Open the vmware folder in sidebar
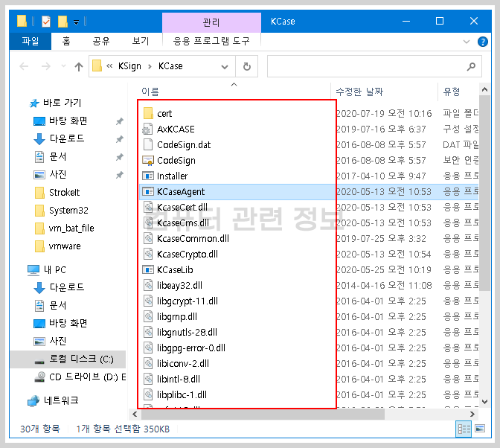 [65, 246]
